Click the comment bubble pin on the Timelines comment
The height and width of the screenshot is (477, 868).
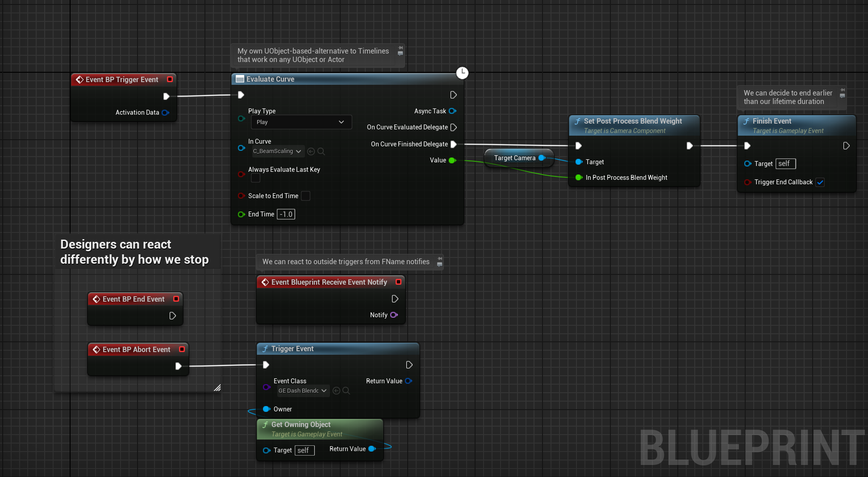401,48
